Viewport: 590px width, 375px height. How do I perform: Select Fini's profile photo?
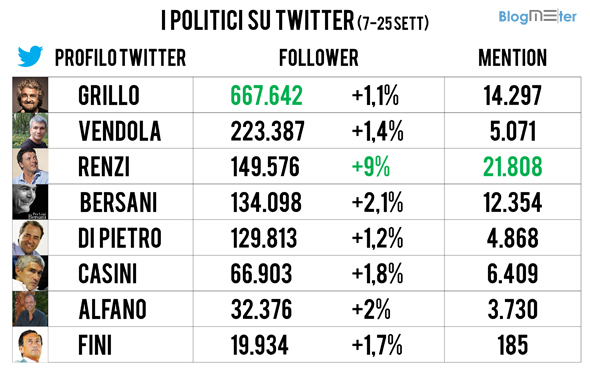[x=30, y=345]
